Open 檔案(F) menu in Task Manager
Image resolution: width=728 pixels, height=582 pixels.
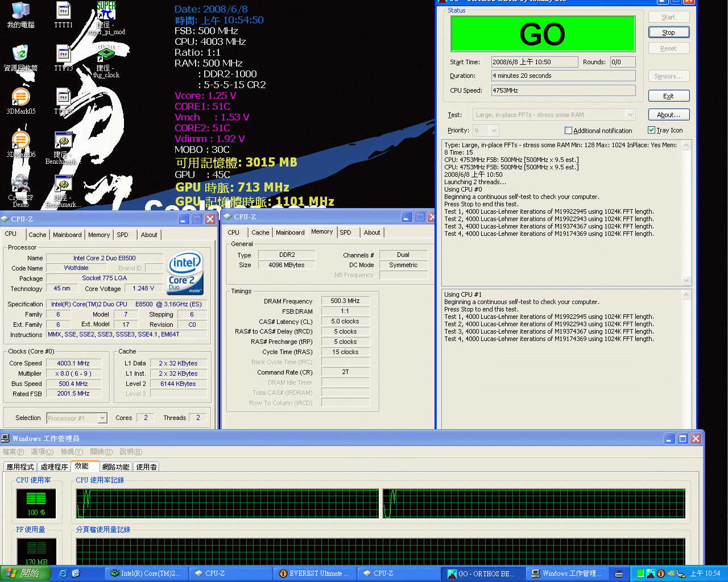[13, 452]
